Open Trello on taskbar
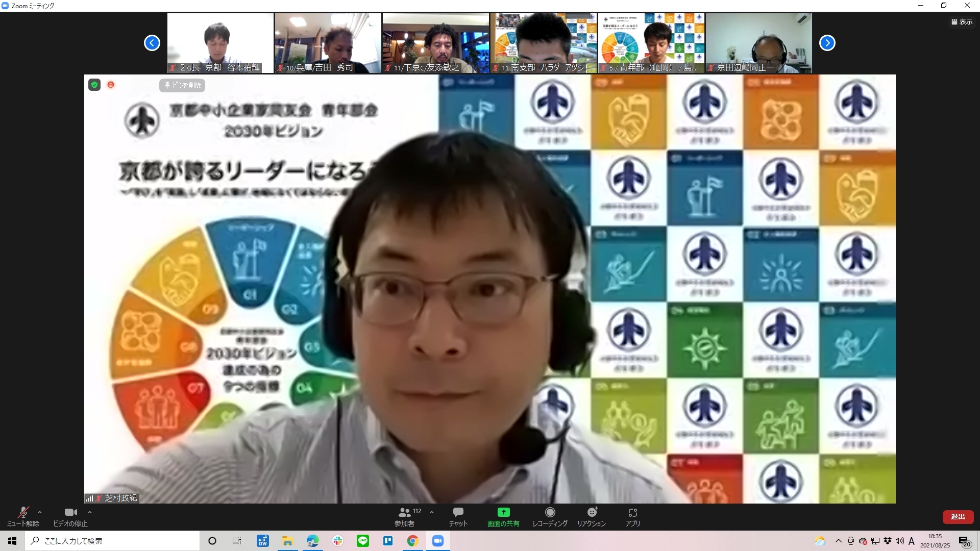 (x=388, y=541)
